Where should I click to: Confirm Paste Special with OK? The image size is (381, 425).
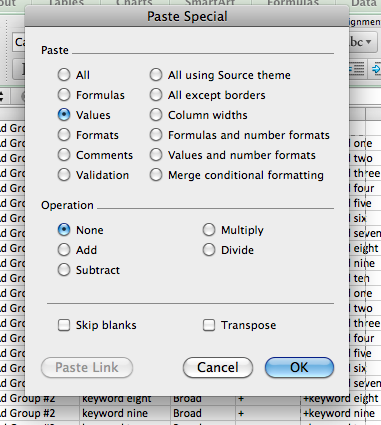point(299,368)
